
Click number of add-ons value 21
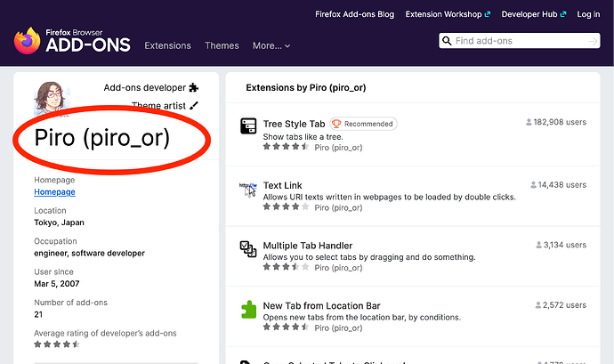click(38, 314)
